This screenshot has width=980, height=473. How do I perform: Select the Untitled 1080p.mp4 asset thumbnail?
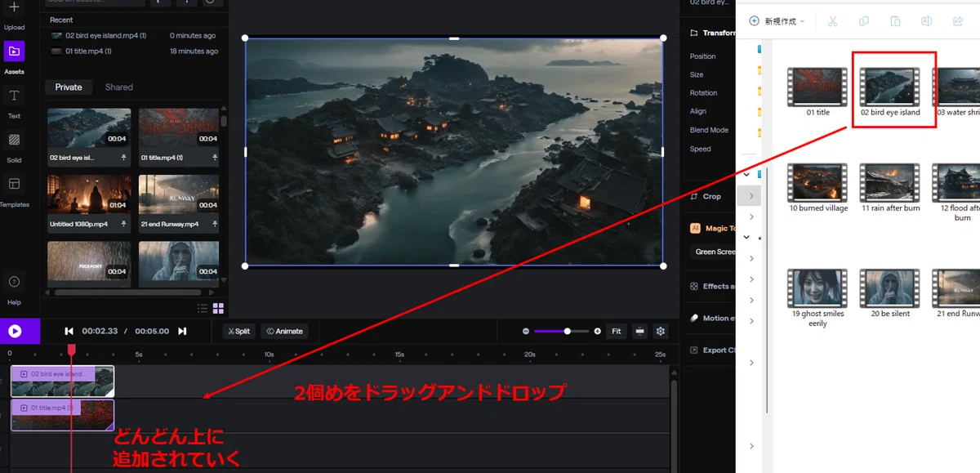[89, 194]
